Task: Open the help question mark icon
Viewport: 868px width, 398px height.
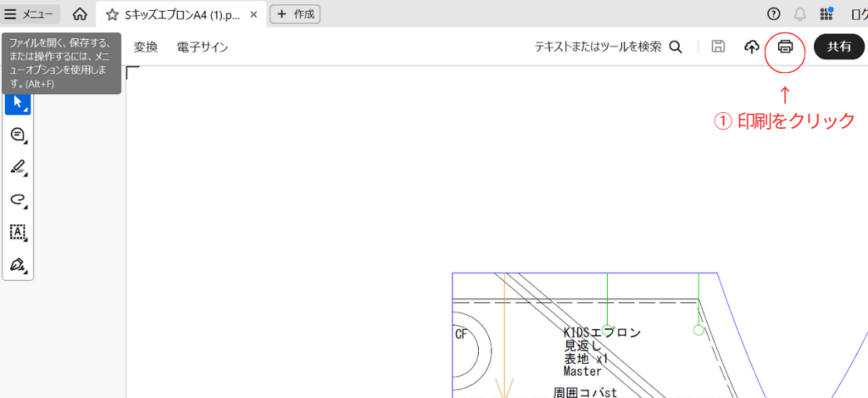Action: 773,14
